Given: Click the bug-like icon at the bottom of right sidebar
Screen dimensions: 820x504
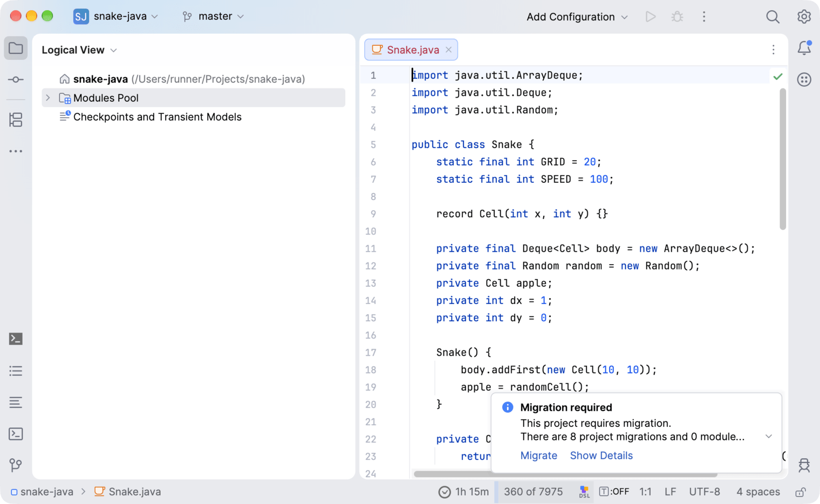Looking at the screenshot, I should [804, 465].
